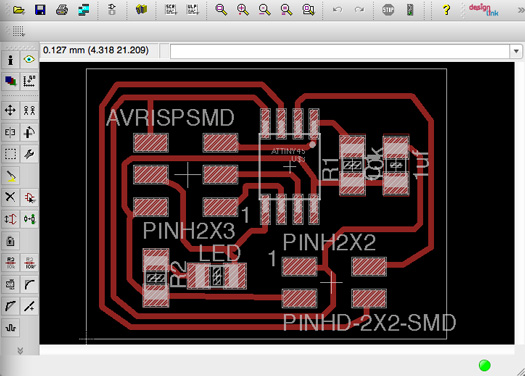Run a ULP with the ULP icon
Viewport: 525px width, 376px height.
(x=192, y=10)
